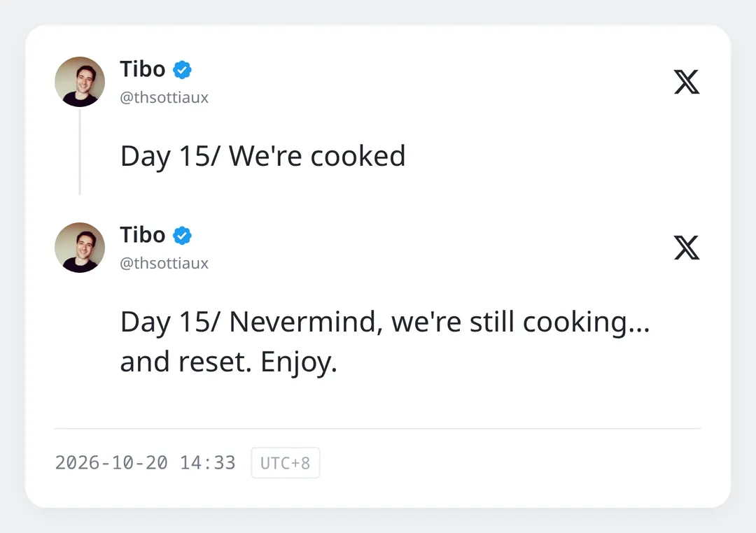Click the thread connector line between the tweets
The image size is (756, 533).
coord(80,152)
